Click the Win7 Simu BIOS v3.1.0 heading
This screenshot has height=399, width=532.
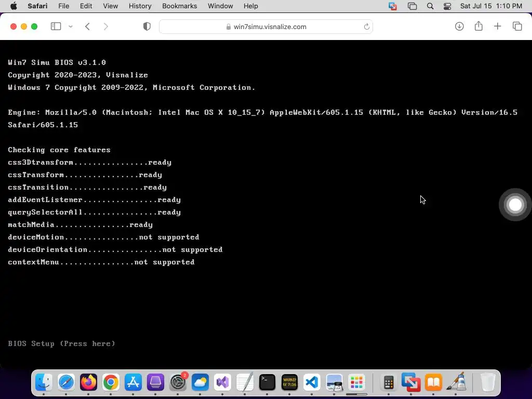coord(57,62)
